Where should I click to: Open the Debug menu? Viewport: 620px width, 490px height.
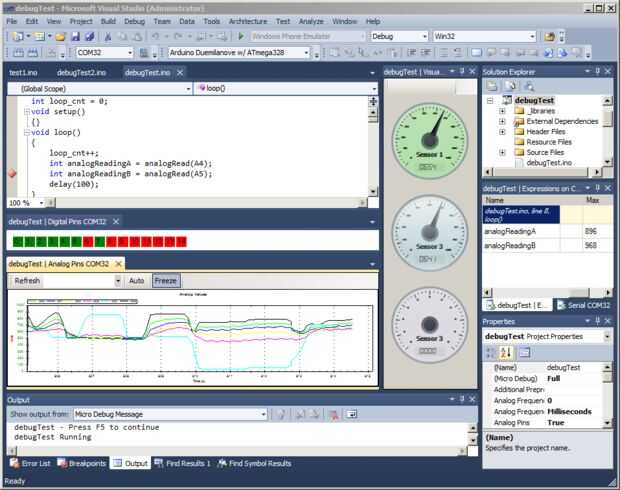click(134, 20)
